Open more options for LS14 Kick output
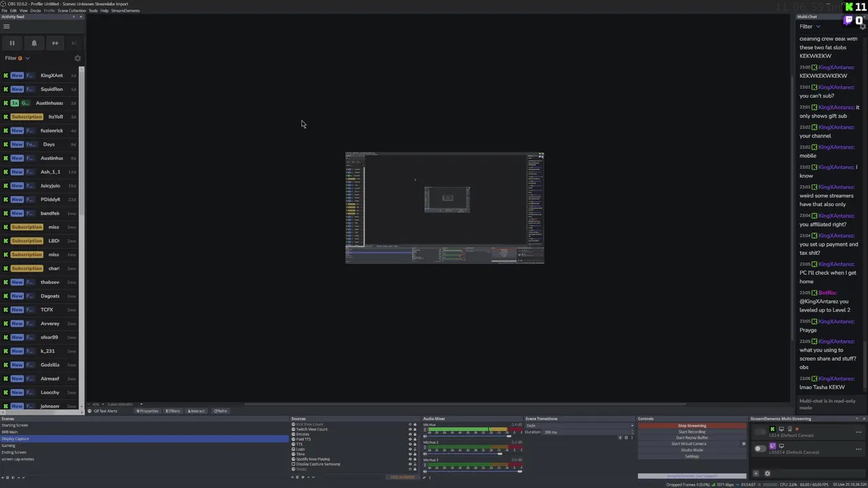This screenshot has width=868, height=488. 859,432
